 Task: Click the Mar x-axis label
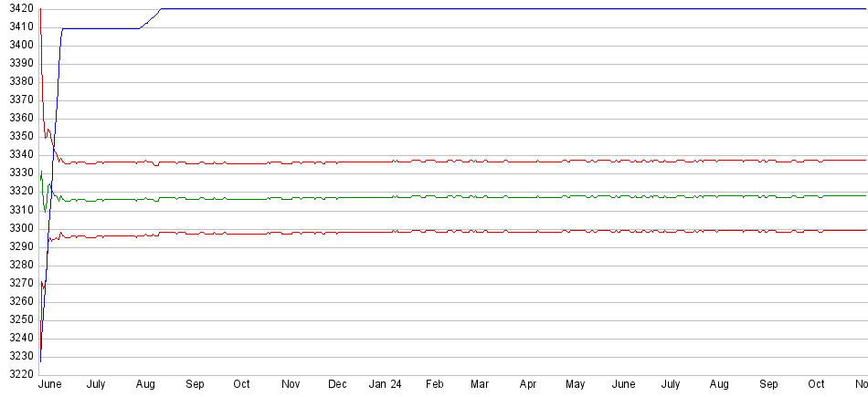click(479, 385)
